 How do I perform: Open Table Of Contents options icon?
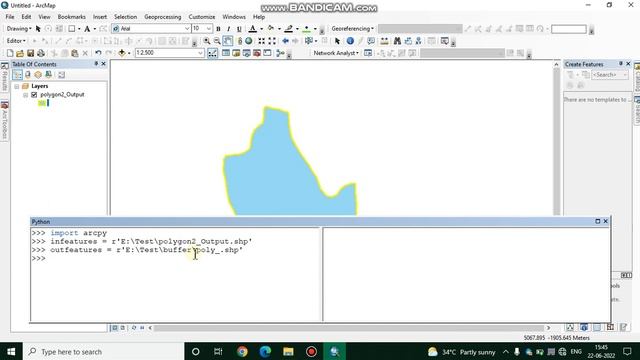(61, 75)
